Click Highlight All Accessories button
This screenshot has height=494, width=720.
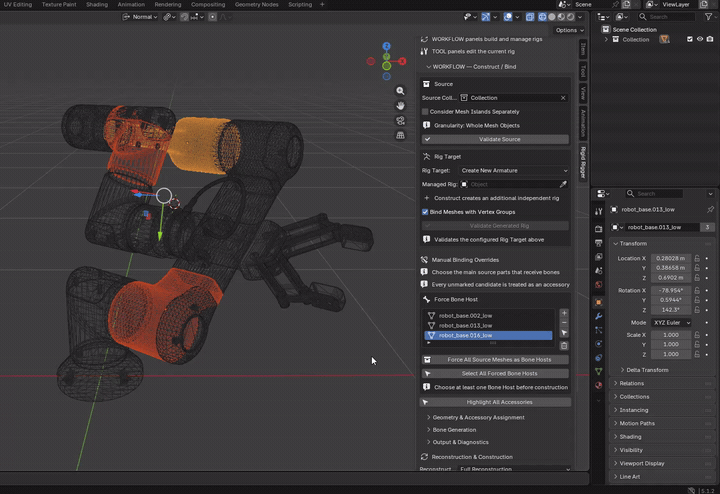point(495,402)
